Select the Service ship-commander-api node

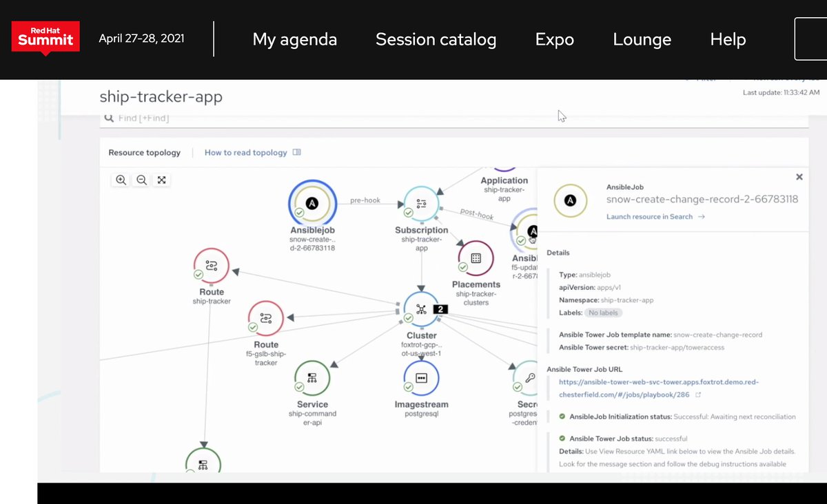coord(312,378)
